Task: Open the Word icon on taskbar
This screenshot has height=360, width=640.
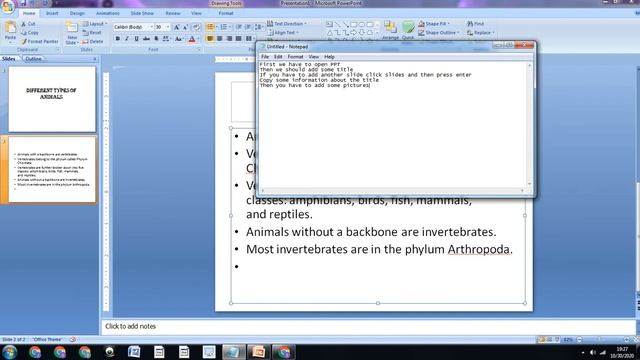Action: point(134,352)
